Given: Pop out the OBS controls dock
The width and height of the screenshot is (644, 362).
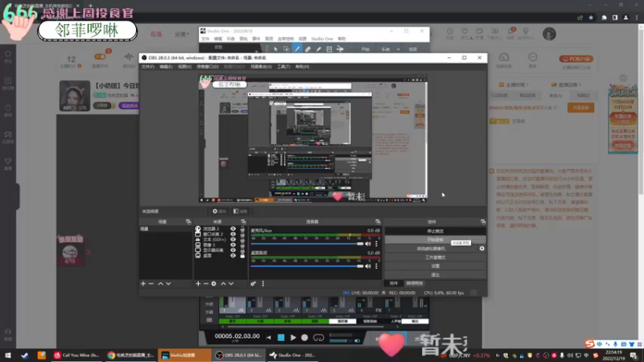Looking at the screenshot, I should tap(483, 222).
